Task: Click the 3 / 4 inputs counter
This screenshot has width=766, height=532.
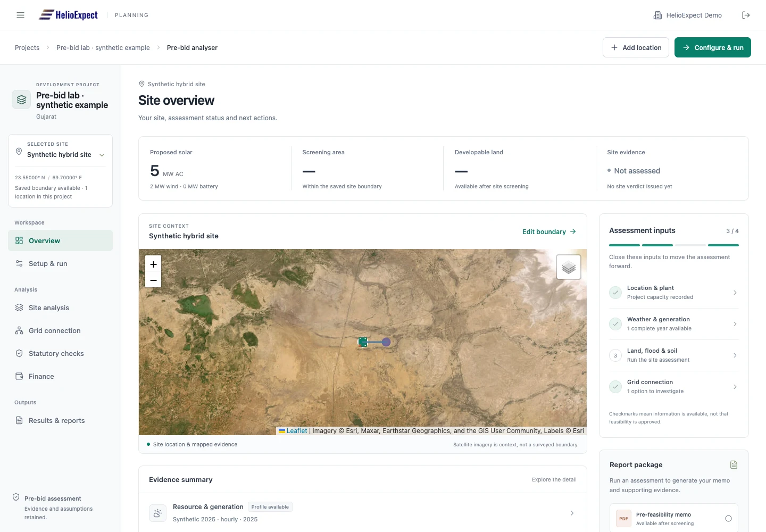Action: pos(732,231)
